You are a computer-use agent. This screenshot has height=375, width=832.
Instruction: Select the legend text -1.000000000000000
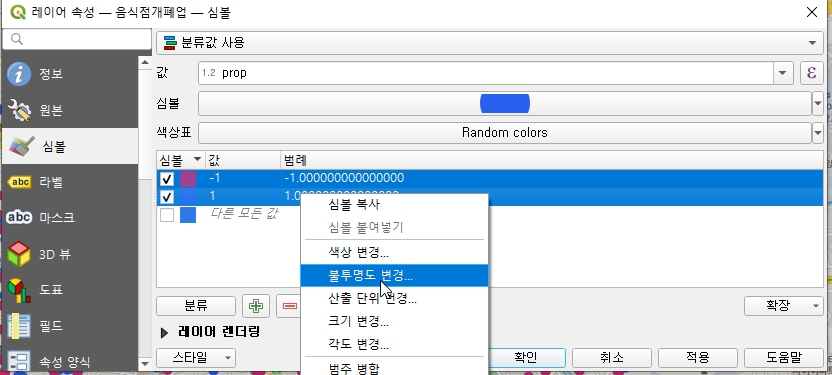click(344, 178)
